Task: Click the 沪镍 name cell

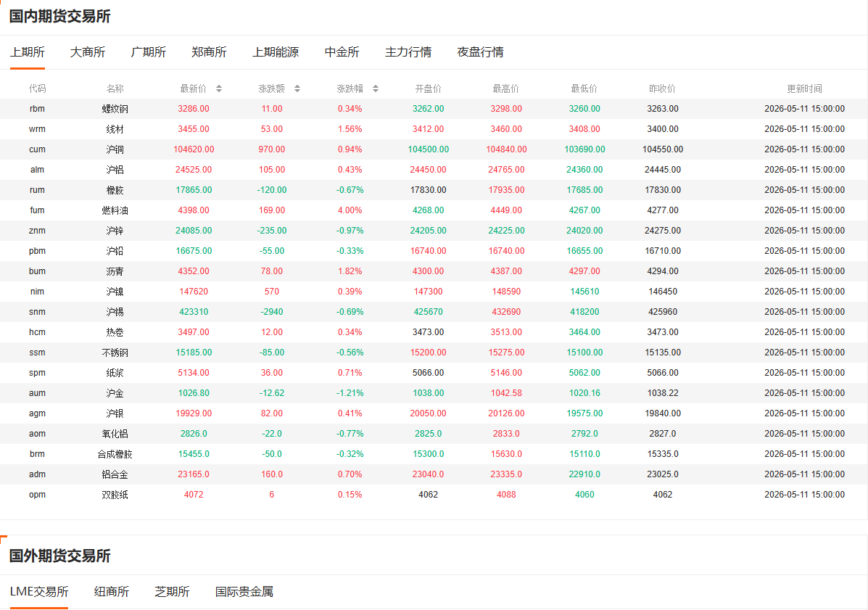Action: tap(115, 292)
